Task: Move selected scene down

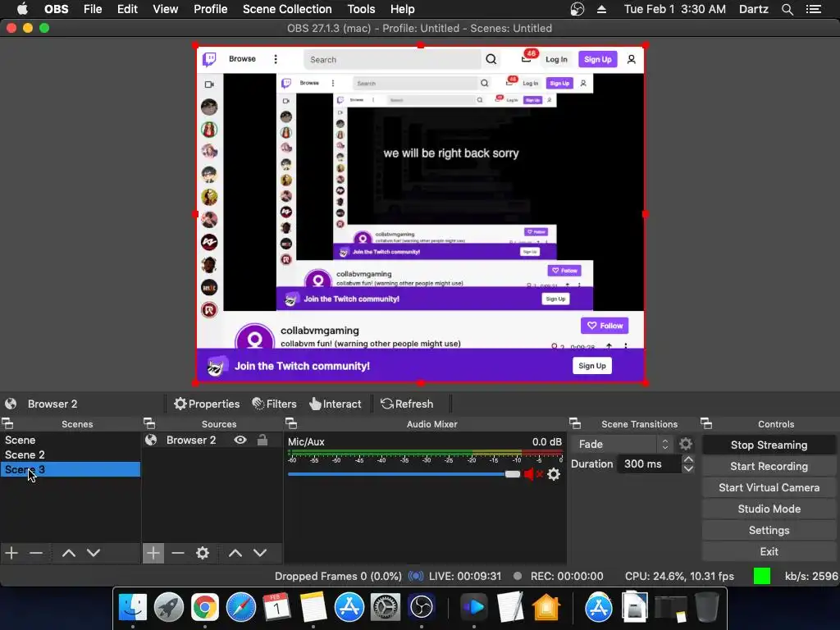Action: pos(94,553)
